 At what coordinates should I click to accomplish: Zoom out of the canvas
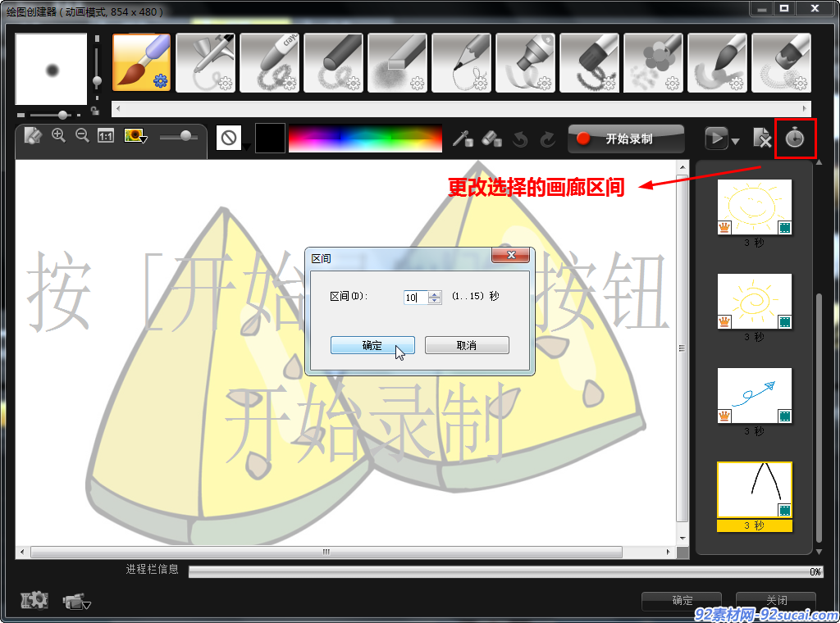pyautogui.click(x=82, y=135)
